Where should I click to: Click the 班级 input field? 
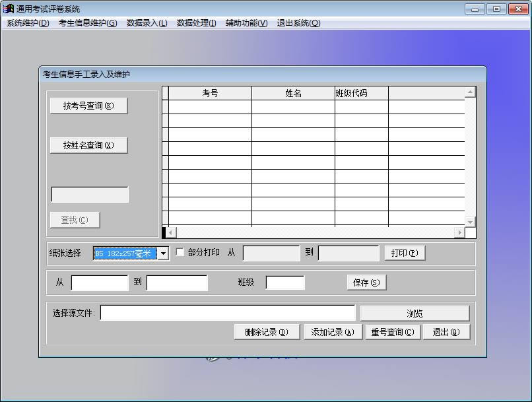click(285, 283)
